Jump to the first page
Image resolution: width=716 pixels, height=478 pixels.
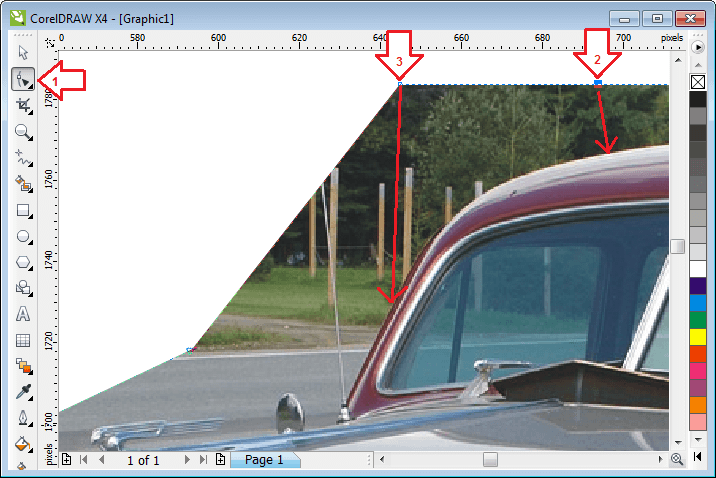[83, 460]
